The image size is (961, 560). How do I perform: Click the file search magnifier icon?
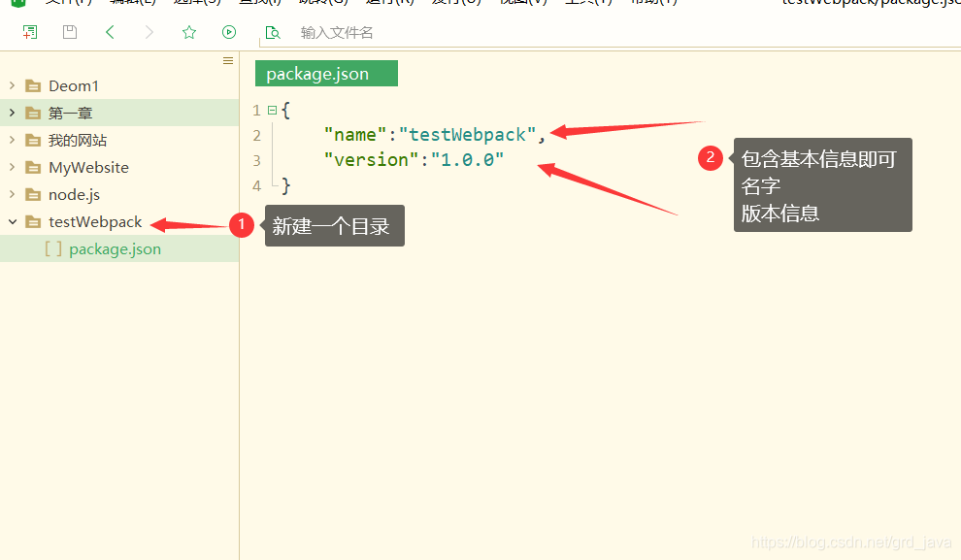coord(272,32)
